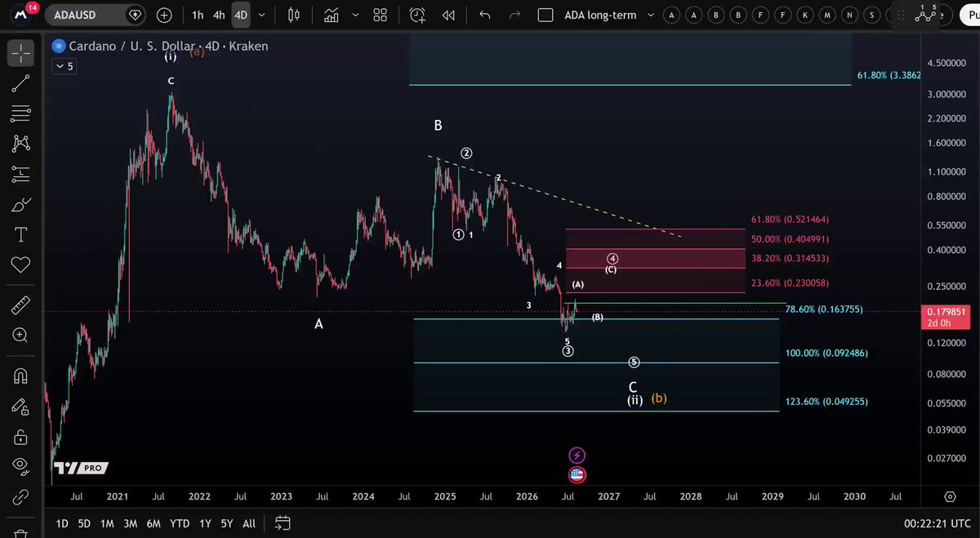
Task: Create an alert with the alarm clock icon
Action: click(x=417, y=15)
